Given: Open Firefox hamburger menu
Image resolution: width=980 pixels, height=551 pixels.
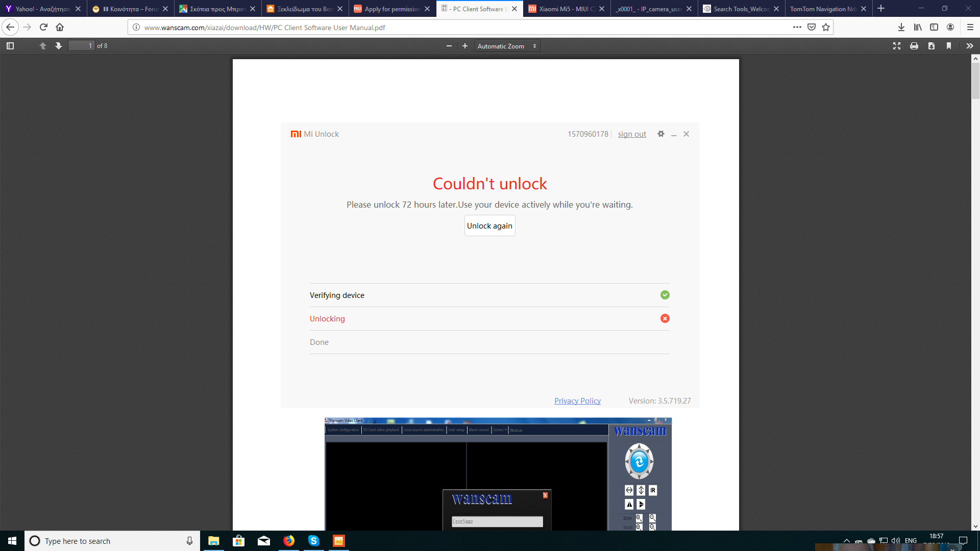Looking at the screenshot, I should (970, 28).
